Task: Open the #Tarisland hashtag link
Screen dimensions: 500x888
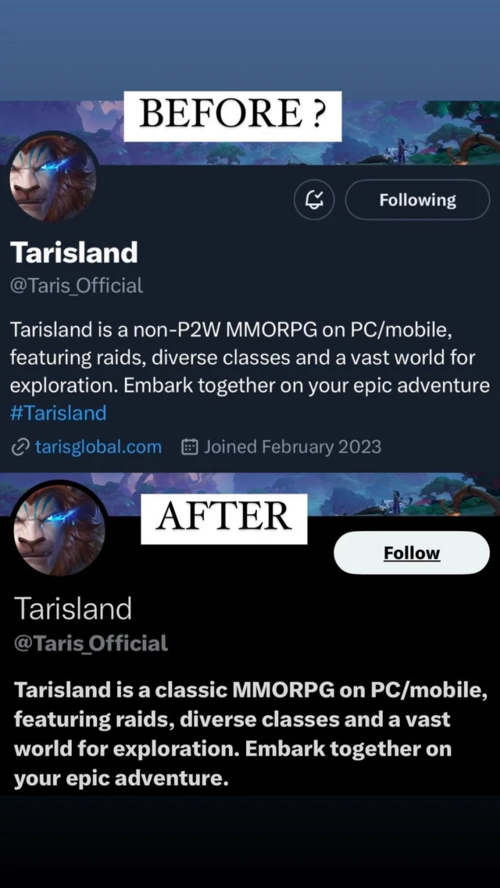Action: (x=58, y=412)
